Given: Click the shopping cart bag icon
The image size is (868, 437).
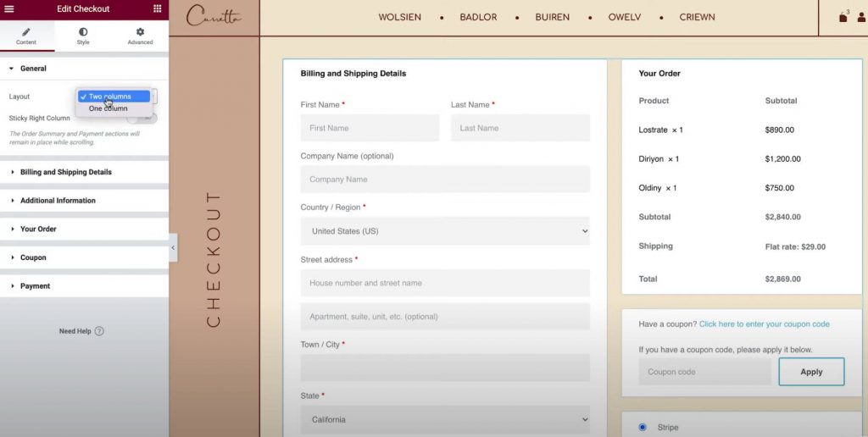Looking at the screenshot, I should [x=843, y=17].
